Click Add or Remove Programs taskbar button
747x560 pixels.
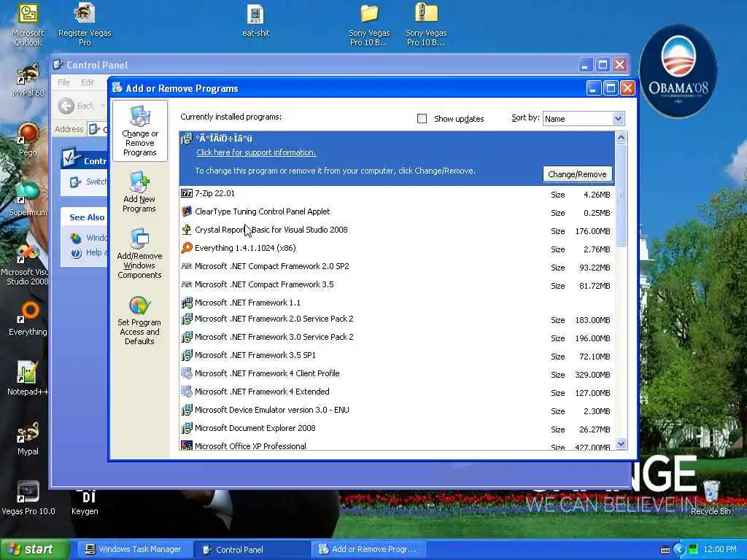coord(368,550)
